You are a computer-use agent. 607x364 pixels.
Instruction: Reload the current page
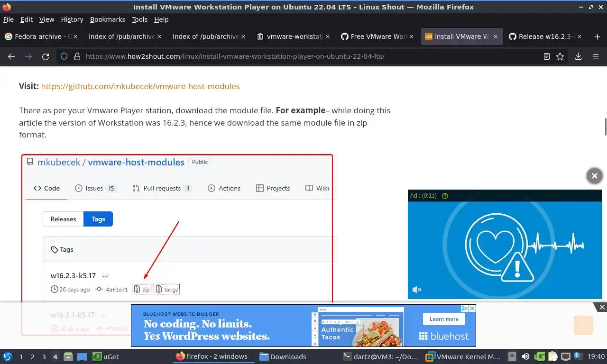tap(46, 56)
